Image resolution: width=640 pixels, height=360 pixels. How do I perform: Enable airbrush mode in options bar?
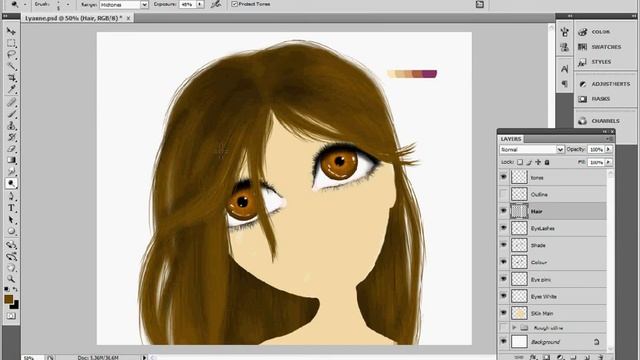(x=216, y=4)
